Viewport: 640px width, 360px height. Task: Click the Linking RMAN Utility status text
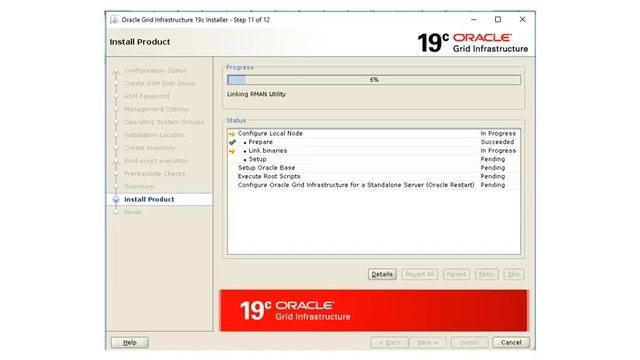tap(256, 94)
